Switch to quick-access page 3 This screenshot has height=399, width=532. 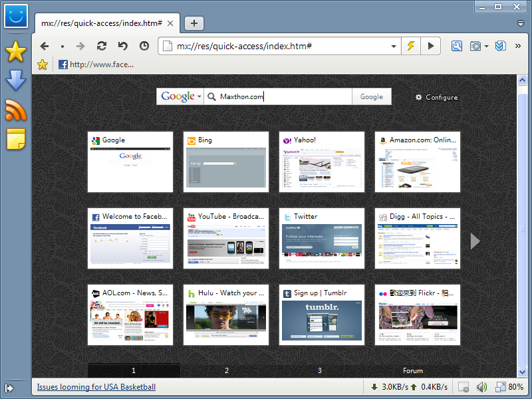tap(320, 370)
